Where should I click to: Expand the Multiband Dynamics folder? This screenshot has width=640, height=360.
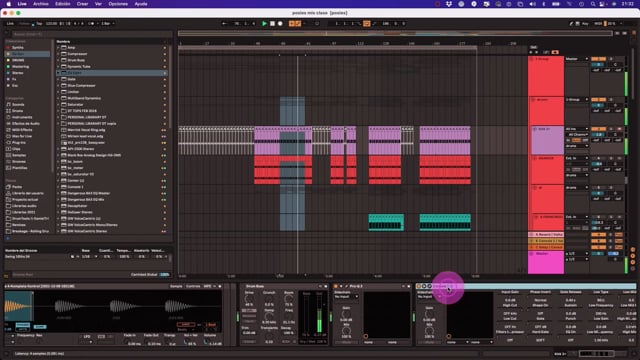[58, 98]
